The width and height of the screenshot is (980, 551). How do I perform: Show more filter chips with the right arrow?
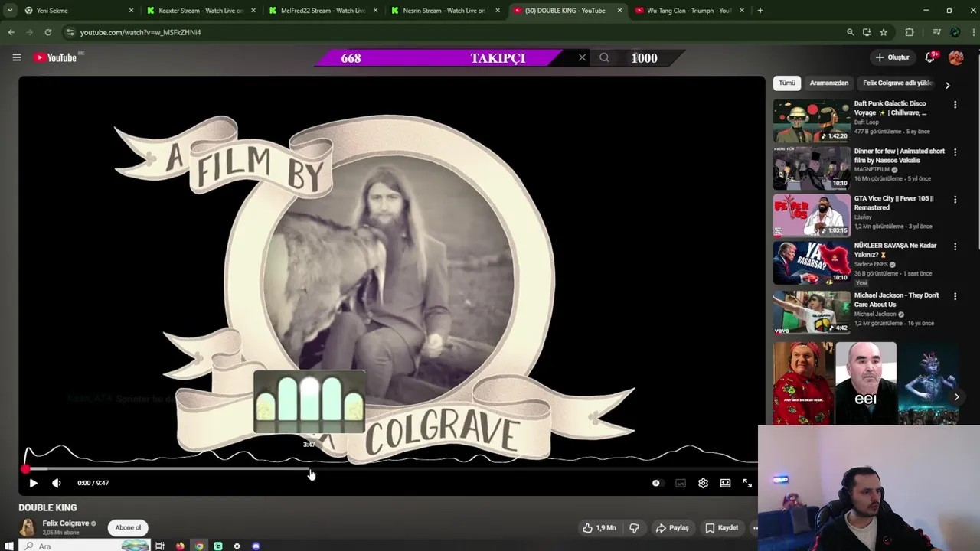tap(947, 85)
